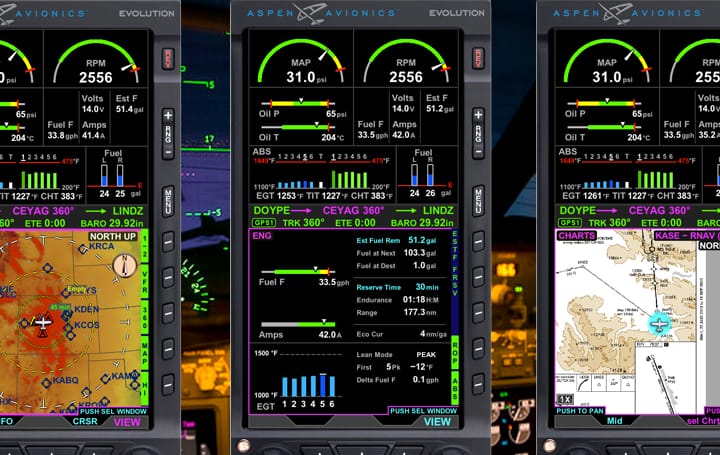This screenshot has height=455, width=720.
Task: Click the softkey beside 1-2 on left display
Action: [x=168, y=241]
